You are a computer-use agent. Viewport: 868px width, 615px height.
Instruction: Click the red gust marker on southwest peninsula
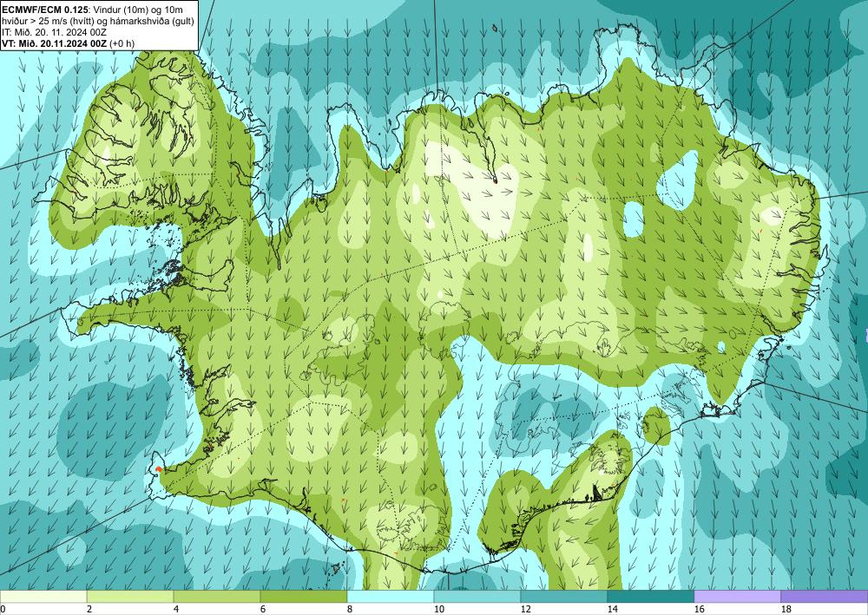(x=158, y=469)
